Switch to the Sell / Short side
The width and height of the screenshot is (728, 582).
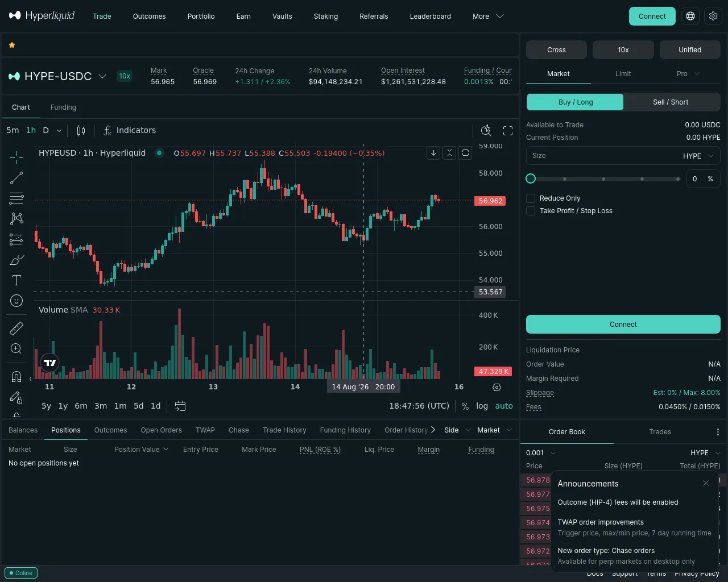click(671, 102)
